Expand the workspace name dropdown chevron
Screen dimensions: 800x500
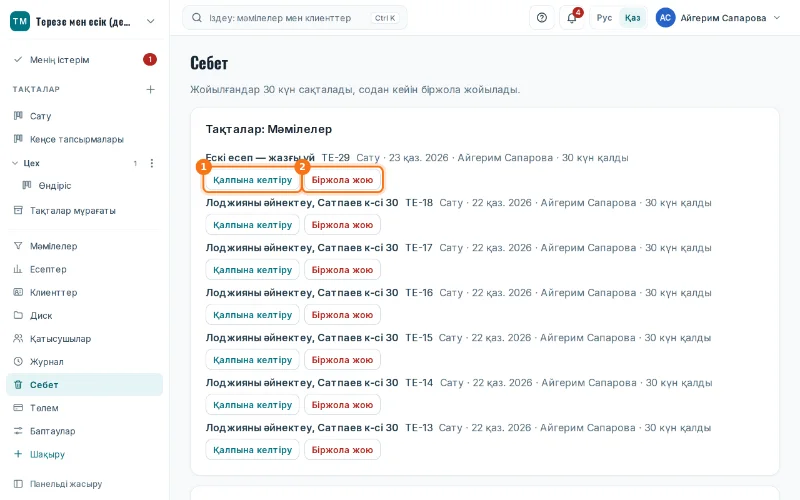click(x=151, y=21)
